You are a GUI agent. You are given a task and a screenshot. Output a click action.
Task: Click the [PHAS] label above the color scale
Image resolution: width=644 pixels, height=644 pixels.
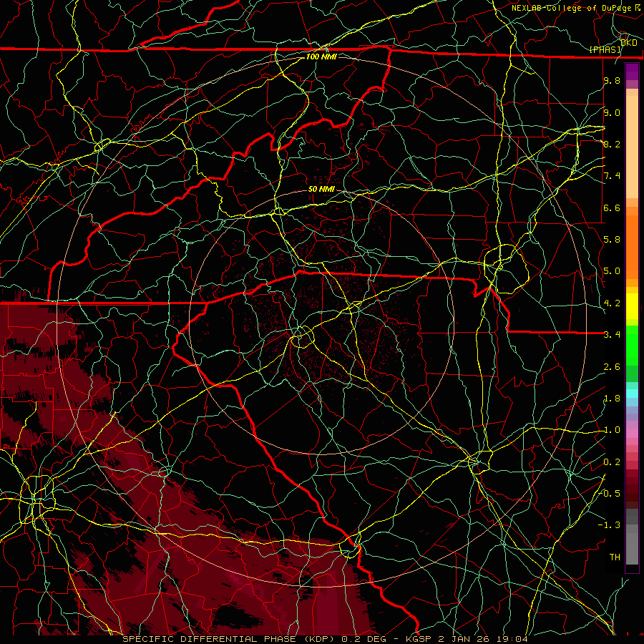[x=605, y=50]
